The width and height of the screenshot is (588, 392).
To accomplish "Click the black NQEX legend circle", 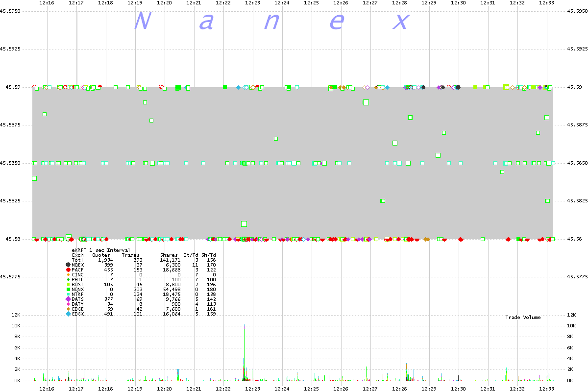I will 68,265.
